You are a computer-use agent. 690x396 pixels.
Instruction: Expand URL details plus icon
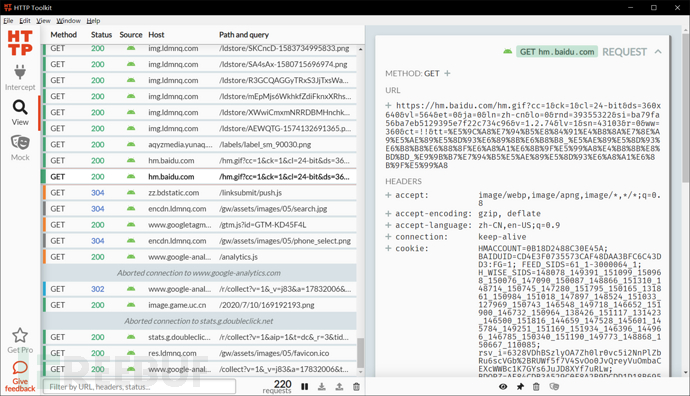coord(389,106)
